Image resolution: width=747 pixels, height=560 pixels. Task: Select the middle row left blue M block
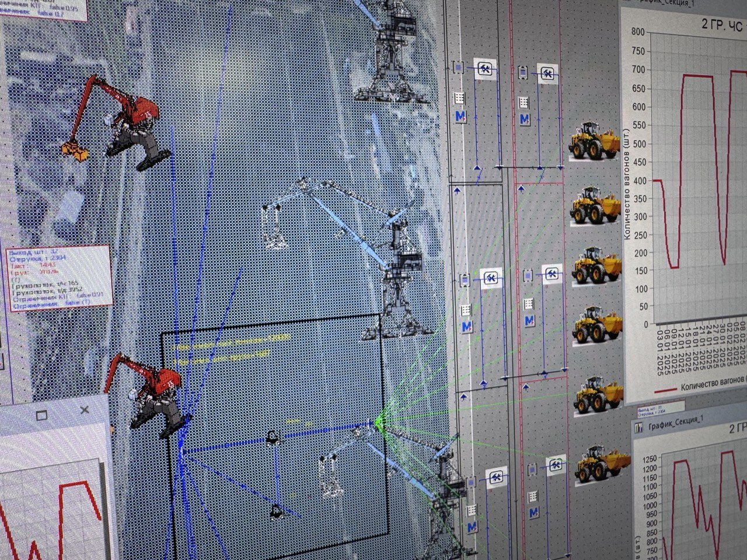click(x=467, y=327)
